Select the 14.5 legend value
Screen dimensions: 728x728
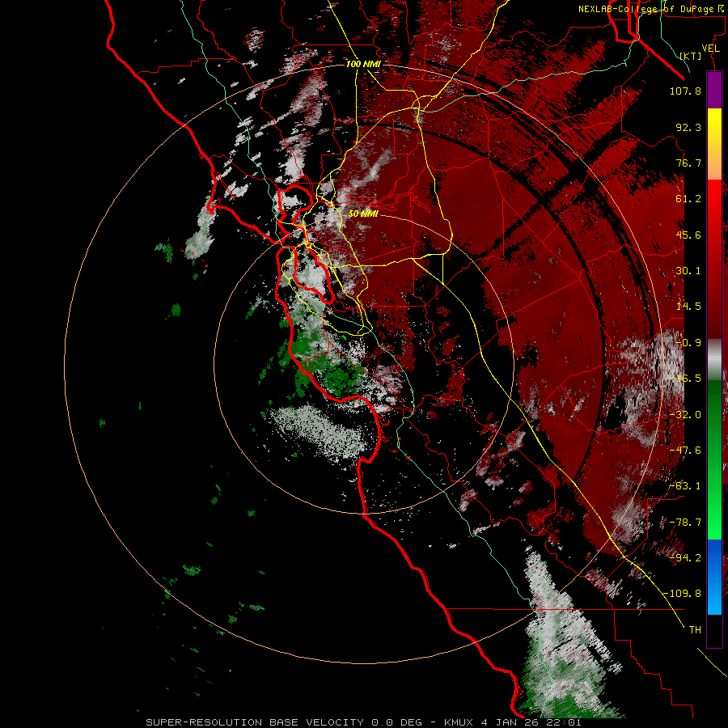[688, 307]
